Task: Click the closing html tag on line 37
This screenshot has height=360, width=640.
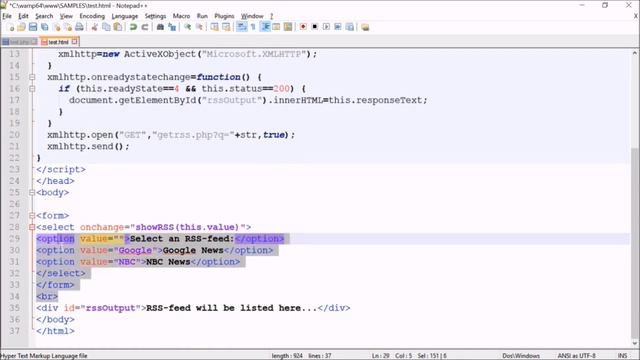Action: tap(55, 331)
